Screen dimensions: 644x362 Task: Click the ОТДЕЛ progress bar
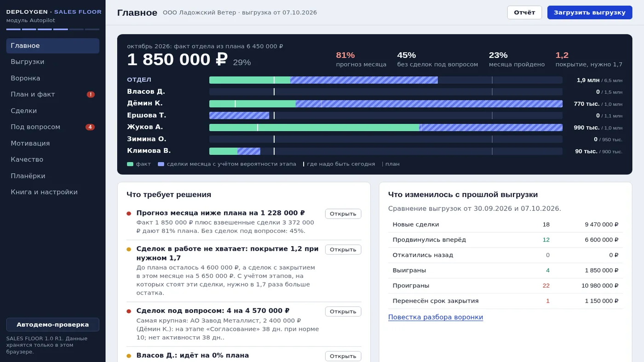tap(386, 80)
